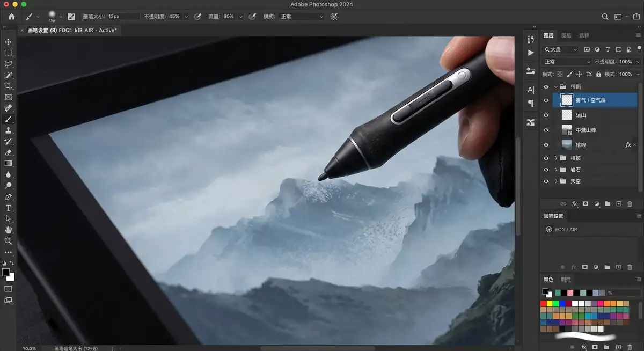Open the Character panel icon in the collapsed strip
This screenshot has height=351, width=644.
click(x=531, y=90)
